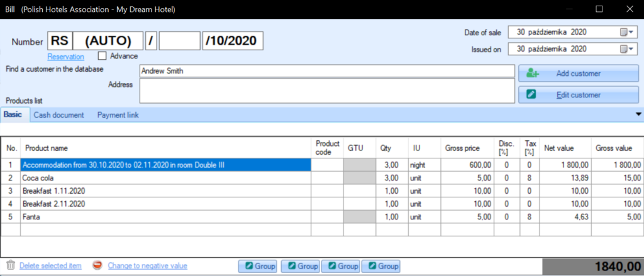The width and height of the screenshot is (644, 276).
Task: Click the green person icon on Add customer
Action: tap(533, 74)
